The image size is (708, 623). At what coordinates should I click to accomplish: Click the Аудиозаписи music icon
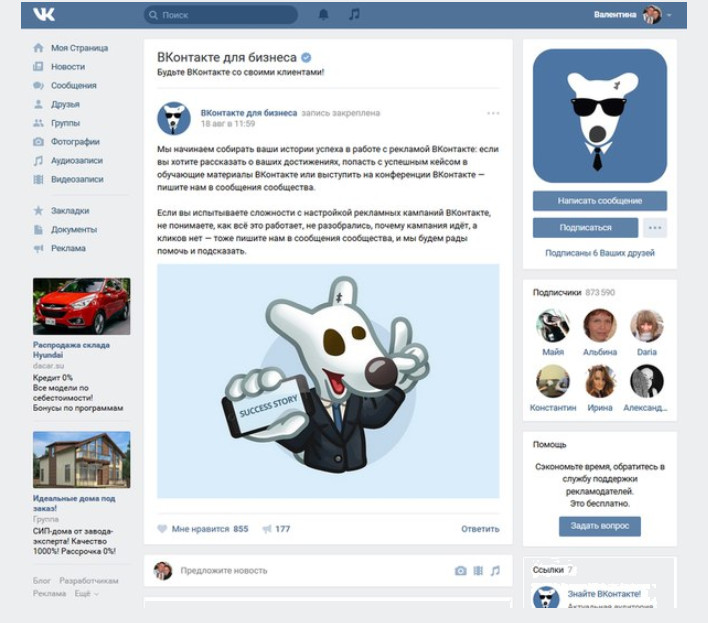(x=38, y=161)
